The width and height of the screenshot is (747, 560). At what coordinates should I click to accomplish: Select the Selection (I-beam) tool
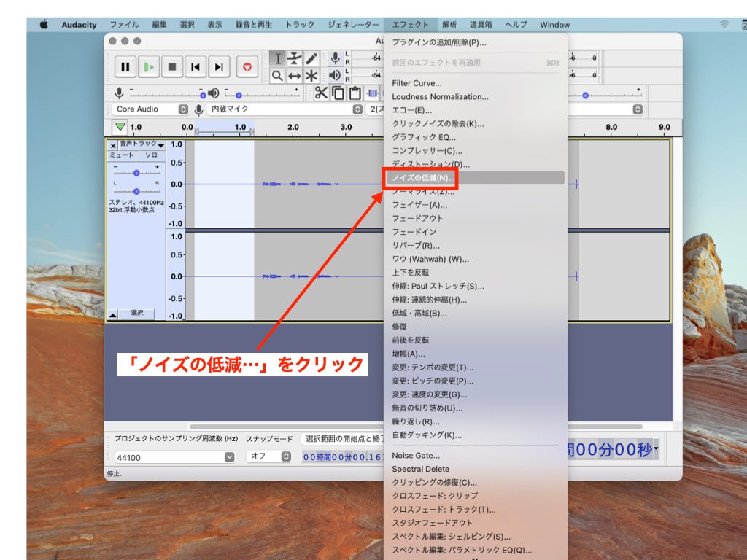click(x=278, y=58)
